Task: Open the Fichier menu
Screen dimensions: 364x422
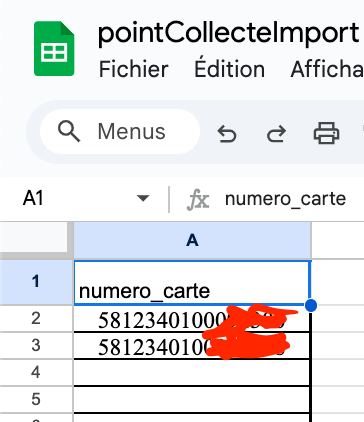Action: pos(134,69)
